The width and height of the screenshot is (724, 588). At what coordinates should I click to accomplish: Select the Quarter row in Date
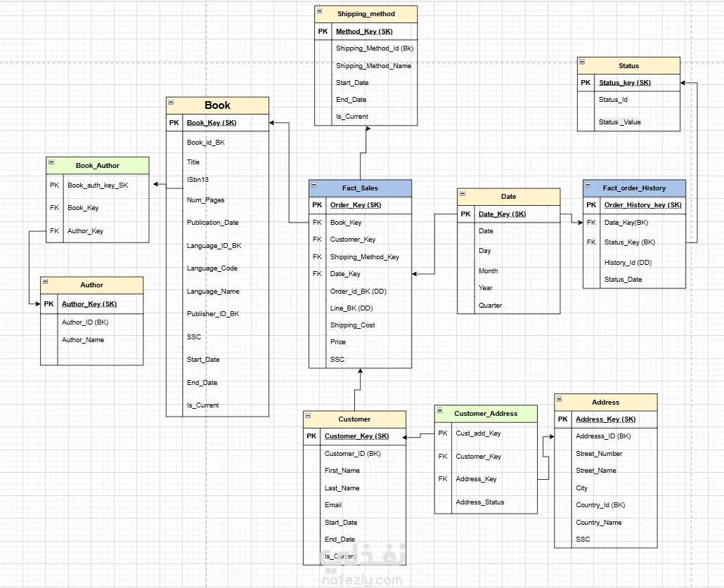click(x=508, y=305)
